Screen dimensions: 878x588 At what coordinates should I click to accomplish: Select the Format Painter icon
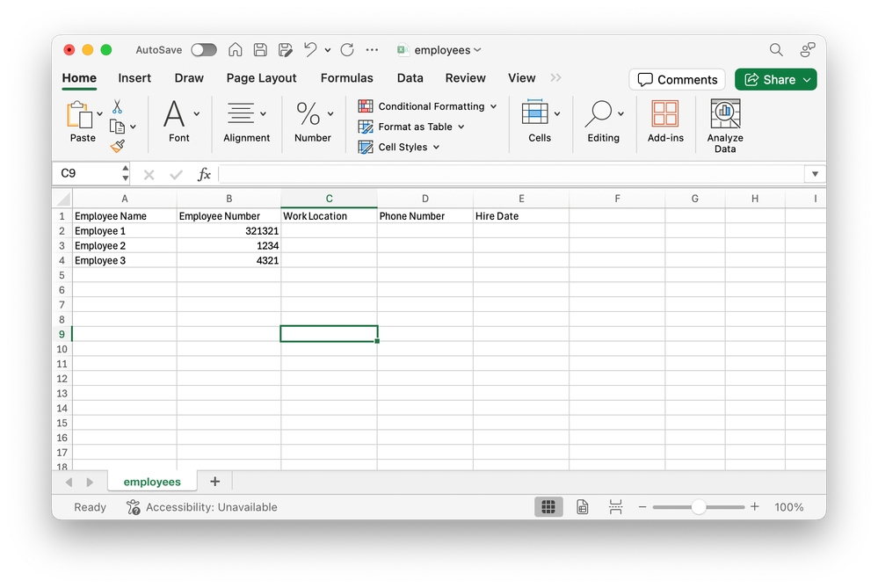point(119,146)
